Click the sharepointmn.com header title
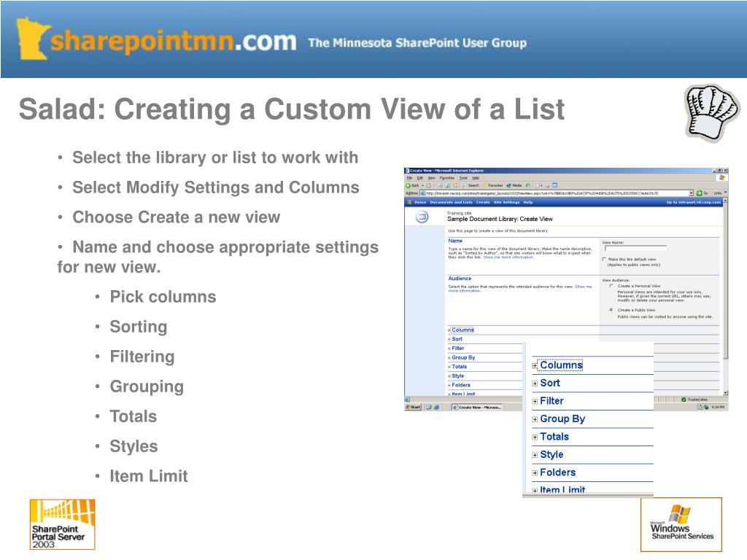Screen dimensions: 747x560 (174, 42)
